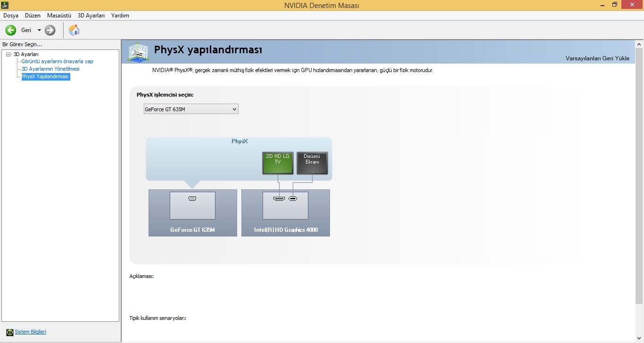Click the scrollbar up arrow
Viewport: 644px width, 343px height.
point(639,44)
